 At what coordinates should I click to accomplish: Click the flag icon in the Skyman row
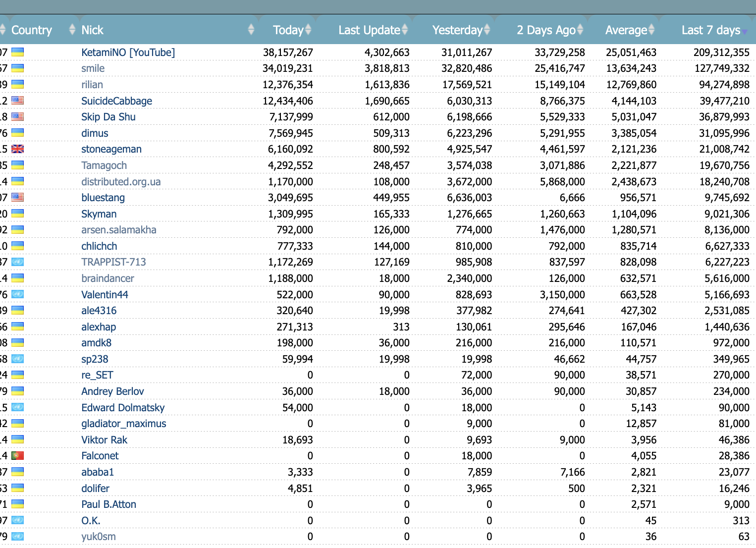coord(18,214)
